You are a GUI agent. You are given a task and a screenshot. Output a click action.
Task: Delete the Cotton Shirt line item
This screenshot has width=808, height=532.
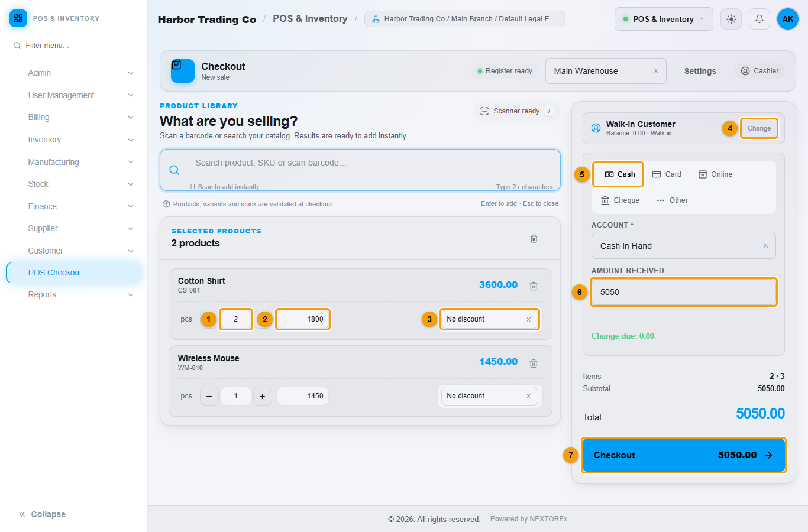point(534,286)
